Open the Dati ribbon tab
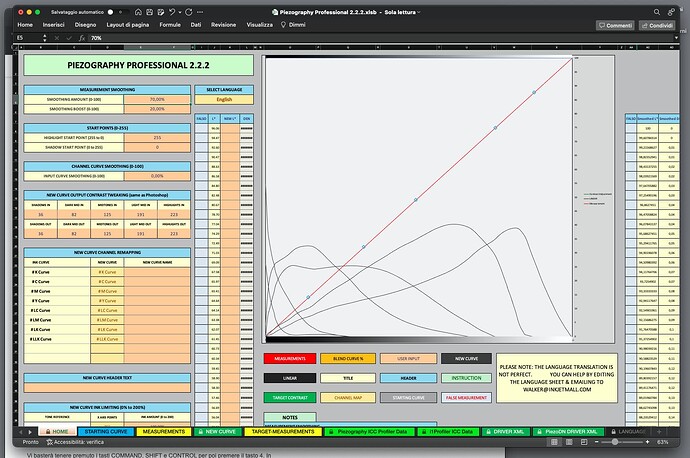 click(x=196, y=25)
